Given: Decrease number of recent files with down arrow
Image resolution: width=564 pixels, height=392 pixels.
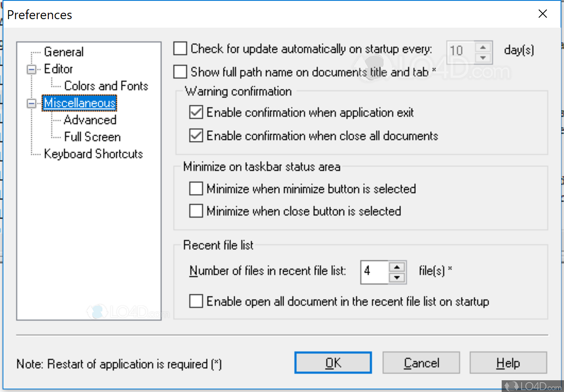Looking at the screenshot, I should click(397, 278).
